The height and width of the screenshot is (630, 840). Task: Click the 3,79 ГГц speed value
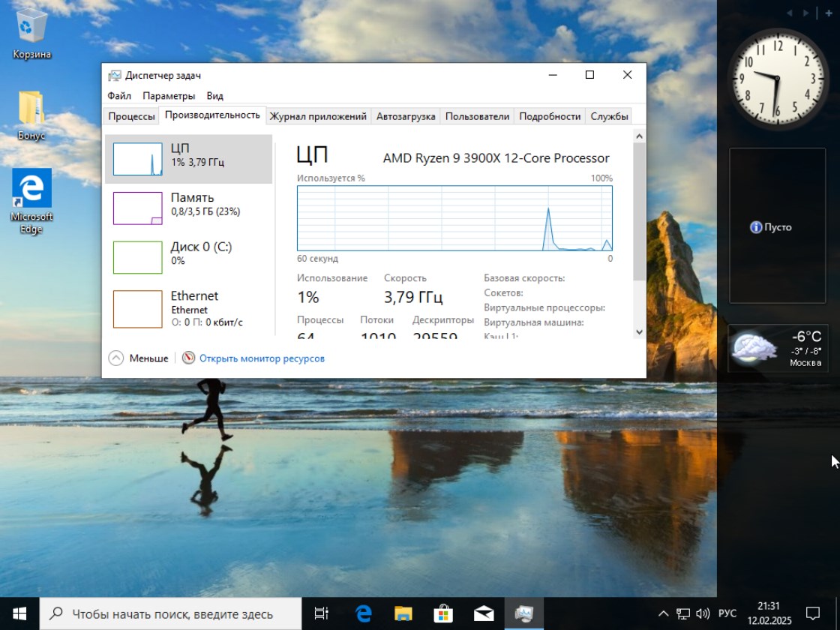413,297
